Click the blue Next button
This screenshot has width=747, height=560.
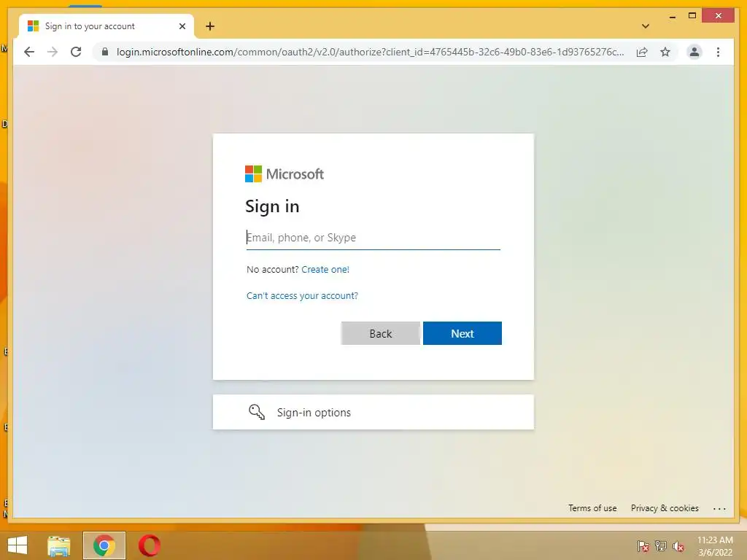pyautogui.click(x=462, y=333)
